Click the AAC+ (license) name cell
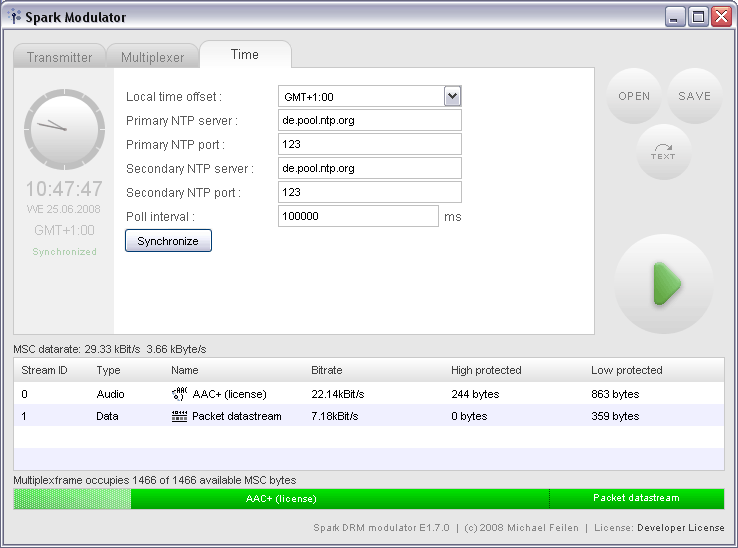Viewport: 738px width, 548px height. point(229,394)
